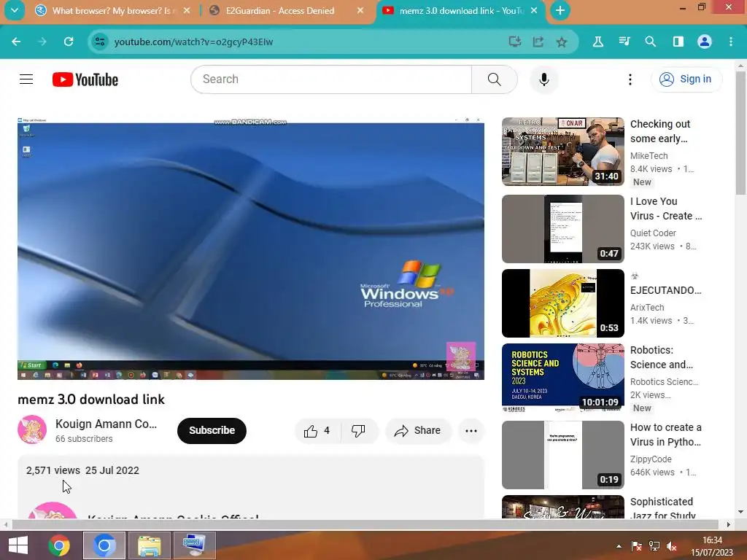Select the memz 3.0 download link tab

(460, 10)
